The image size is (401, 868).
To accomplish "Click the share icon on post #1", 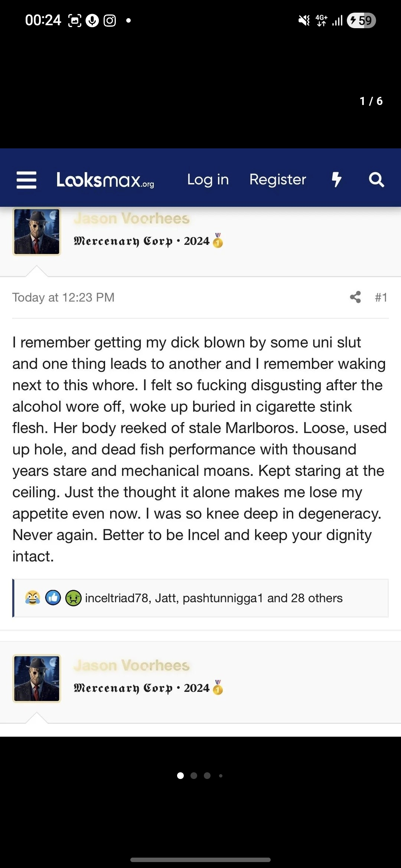I will point(355,297).
